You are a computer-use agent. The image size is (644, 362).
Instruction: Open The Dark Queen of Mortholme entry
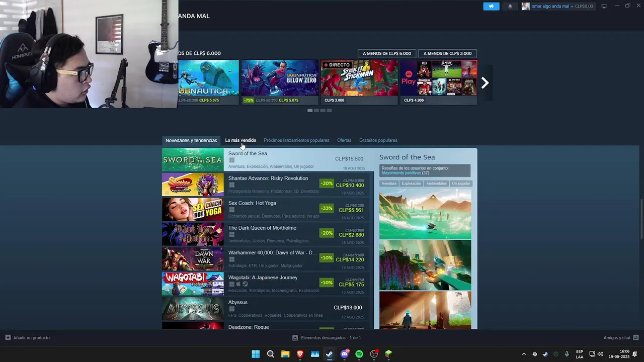tap(265, 234)
